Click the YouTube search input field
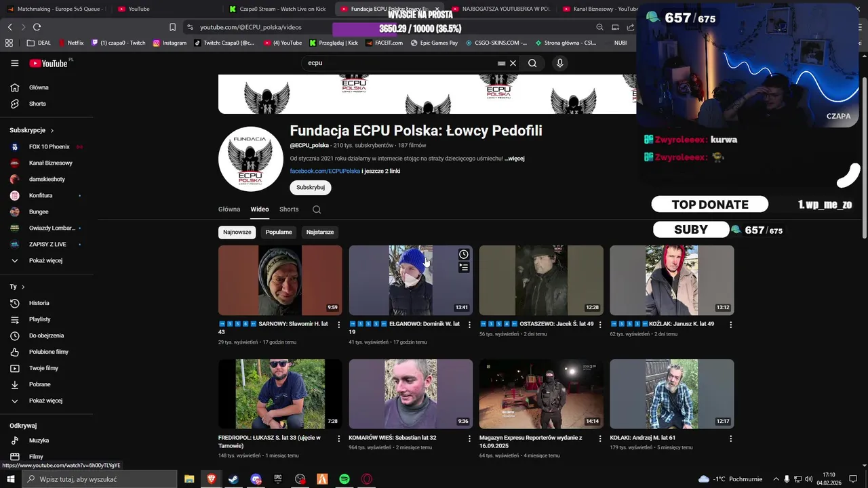The height and width of the screenshot is (488, 868). pos(400,63)
